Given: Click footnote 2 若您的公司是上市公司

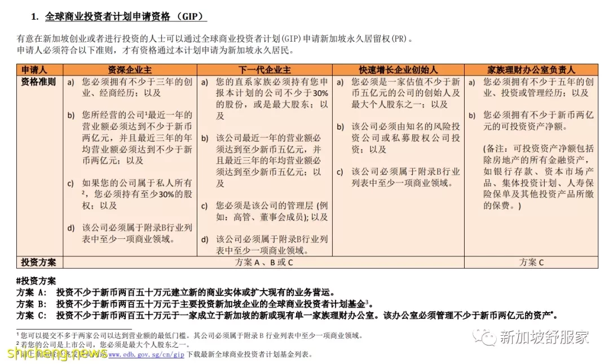Looking at the screenshot, I should pos(103,345).
